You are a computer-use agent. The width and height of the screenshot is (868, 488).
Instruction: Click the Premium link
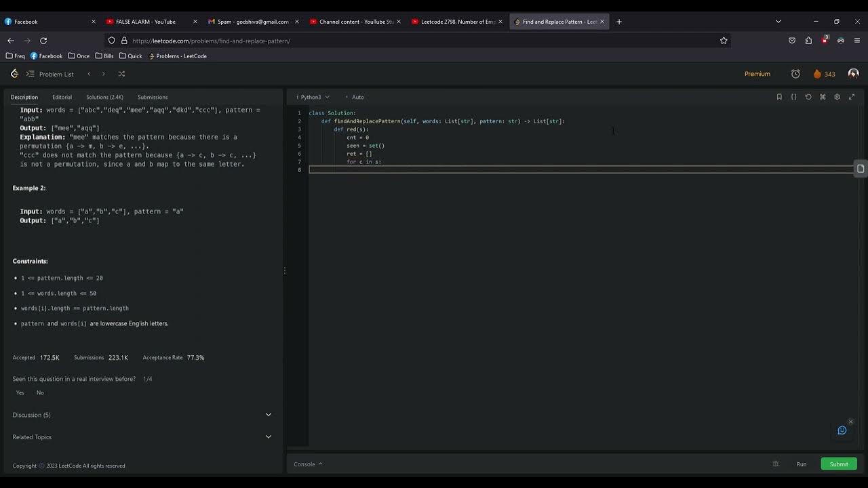(x=757, y=74)
